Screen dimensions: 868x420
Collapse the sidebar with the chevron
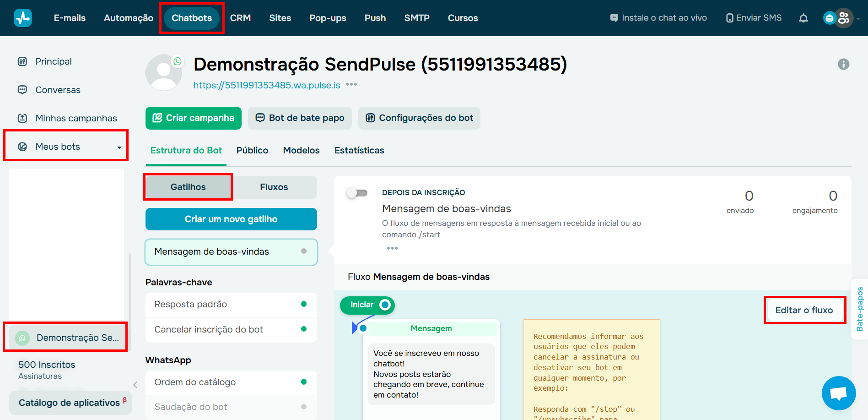coord(135,385)
